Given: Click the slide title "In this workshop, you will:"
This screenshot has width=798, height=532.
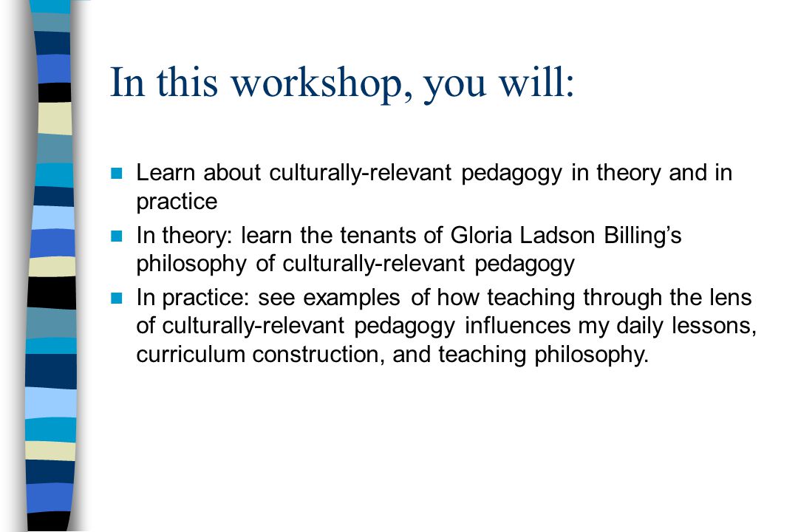Looking at the screenshot, I should coord(342,83).
